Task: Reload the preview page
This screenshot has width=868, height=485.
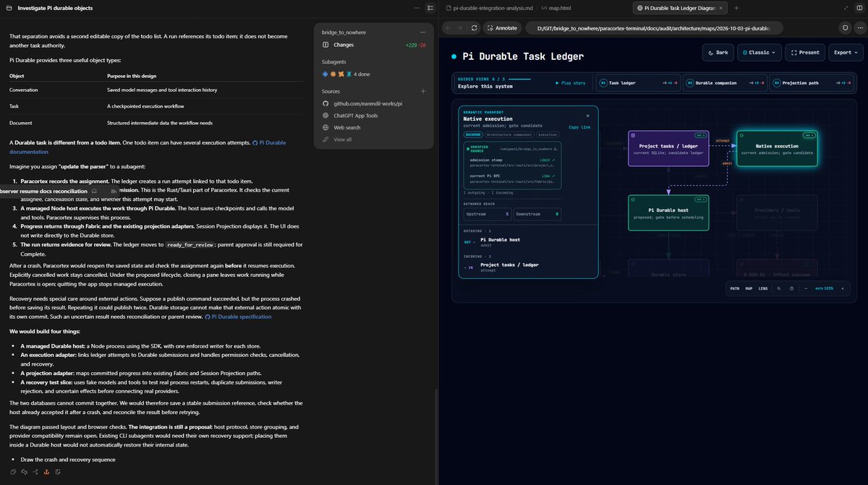Action: (474, 27)
